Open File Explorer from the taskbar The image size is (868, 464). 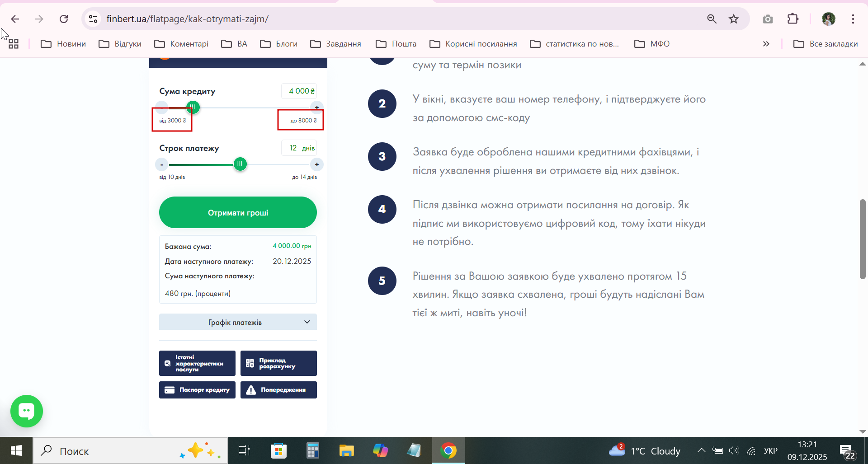click(346, 450)
